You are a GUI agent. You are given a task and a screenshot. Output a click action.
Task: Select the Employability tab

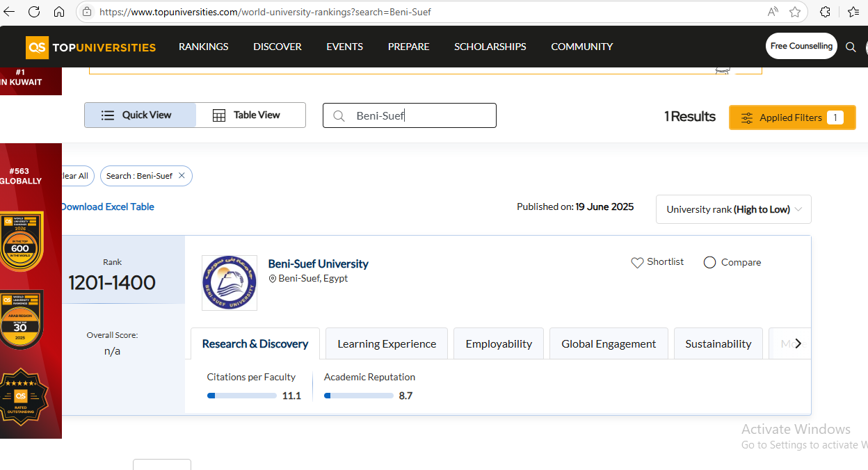pos(499,343)
